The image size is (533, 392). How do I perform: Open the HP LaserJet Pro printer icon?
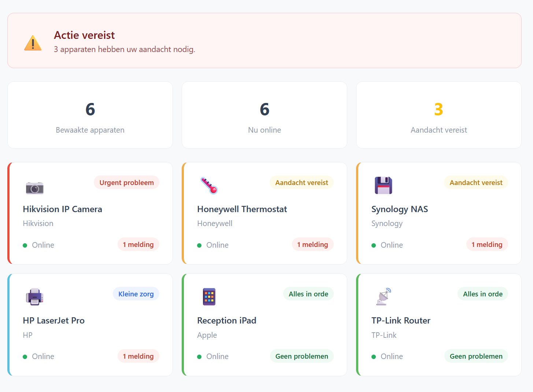[x=34, y=297]
